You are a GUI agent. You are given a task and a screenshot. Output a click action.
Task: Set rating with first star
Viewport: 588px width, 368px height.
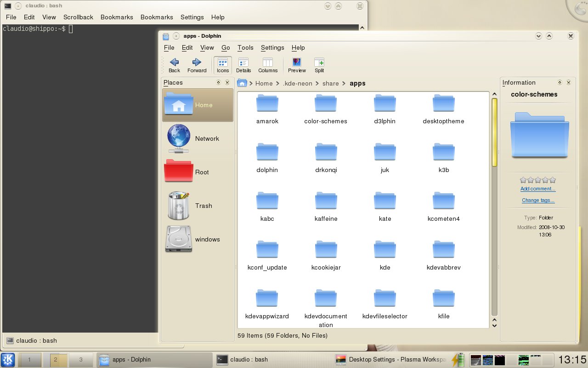pos(523,180)
